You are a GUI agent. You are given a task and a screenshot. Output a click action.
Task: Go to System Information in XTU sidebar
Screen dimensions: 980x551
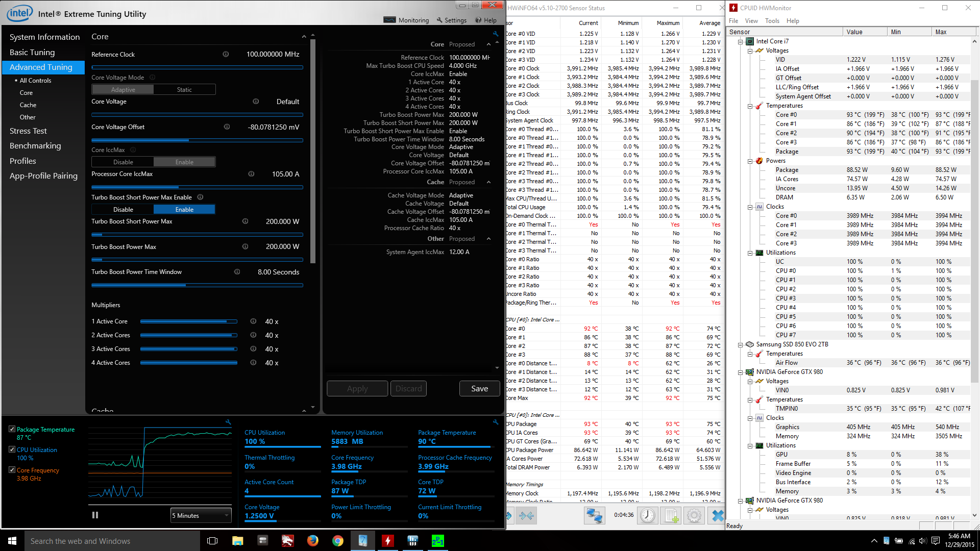click(x=44, y=37)
